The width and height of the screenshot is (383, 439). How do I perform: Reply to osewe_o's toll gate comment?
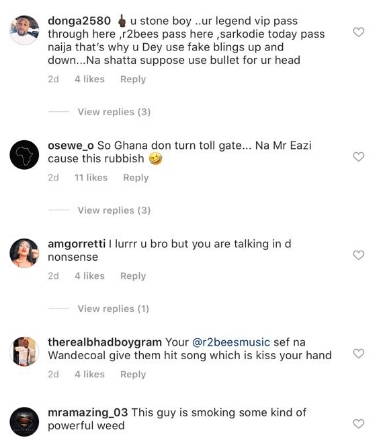pyautogui.click(x=136, y=178)
